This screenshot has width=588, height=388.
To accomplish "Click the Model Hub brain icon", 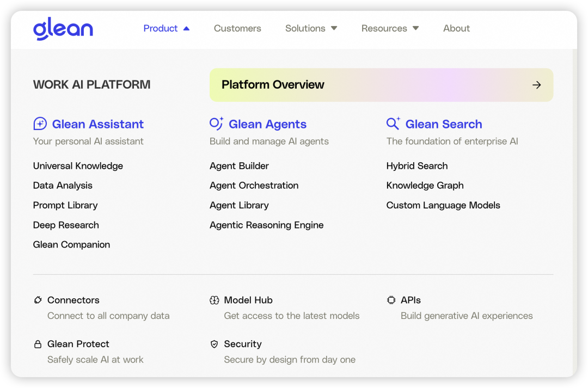I will [215, 300].
